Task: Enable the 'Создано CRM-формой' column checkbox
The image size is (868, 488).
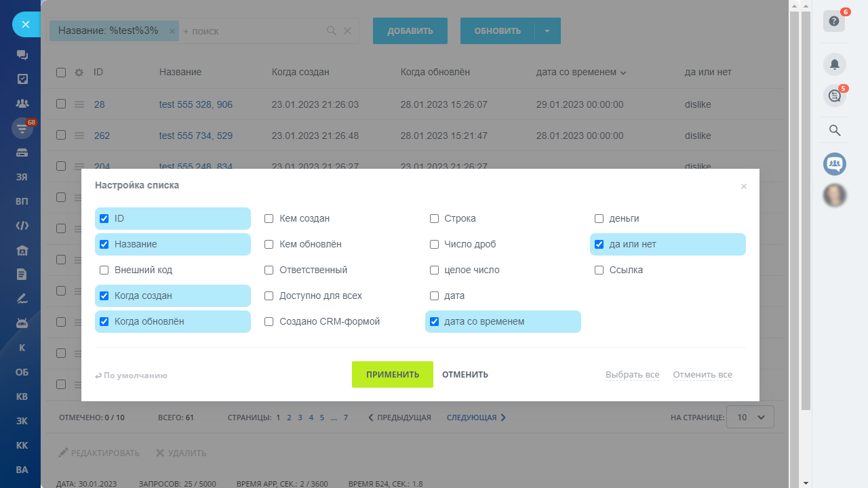Action: [x=269, y=322]
